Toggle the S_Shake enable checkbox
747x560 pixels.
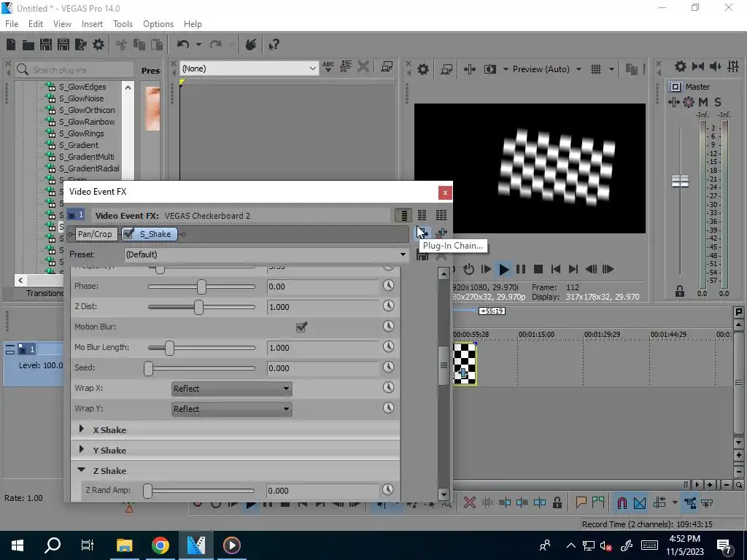128,234
